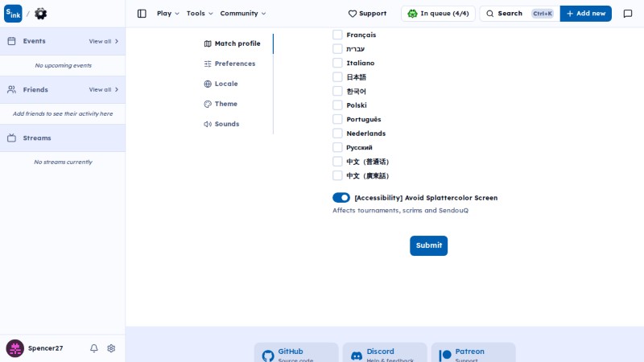
Task: Click the Support heart icon
Action: click(x=353, y=14)
